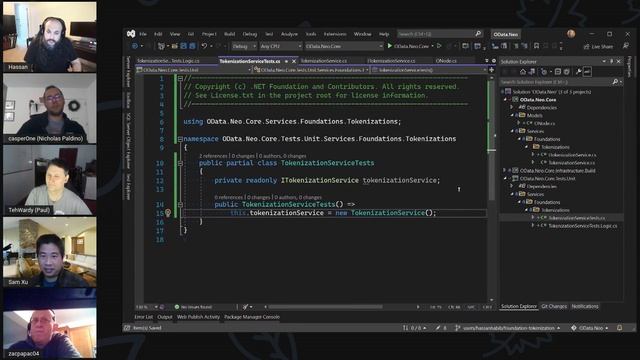Screen dimensions: 640x360
Task: Click Collapse All icon in Solution Explorer
Action: (x=558, y=72)
